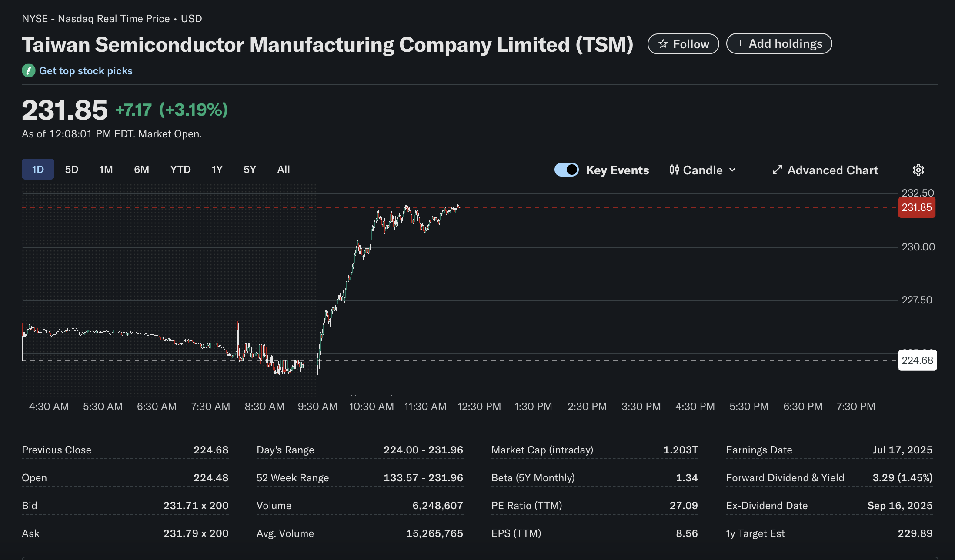955x560 pixels.
Task: Click the star icon in Follow button
Action: [x=663, y=44]
